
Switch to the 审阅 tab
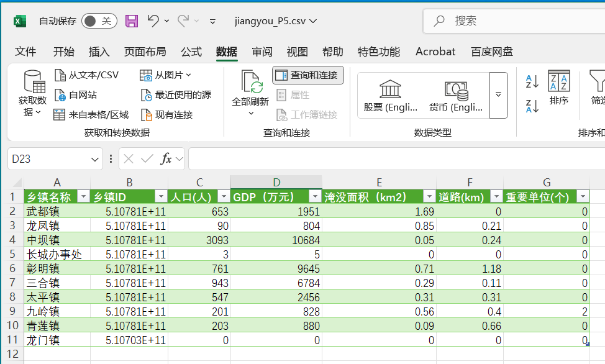pyautogui.click(x=262, y=52)
